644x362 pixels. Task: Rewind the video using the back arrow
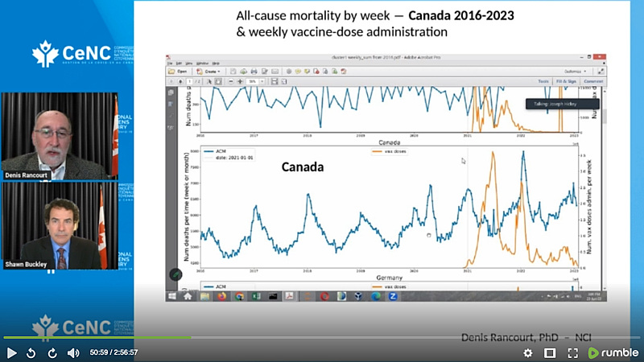pyautogui.click(x=31, y=352)
